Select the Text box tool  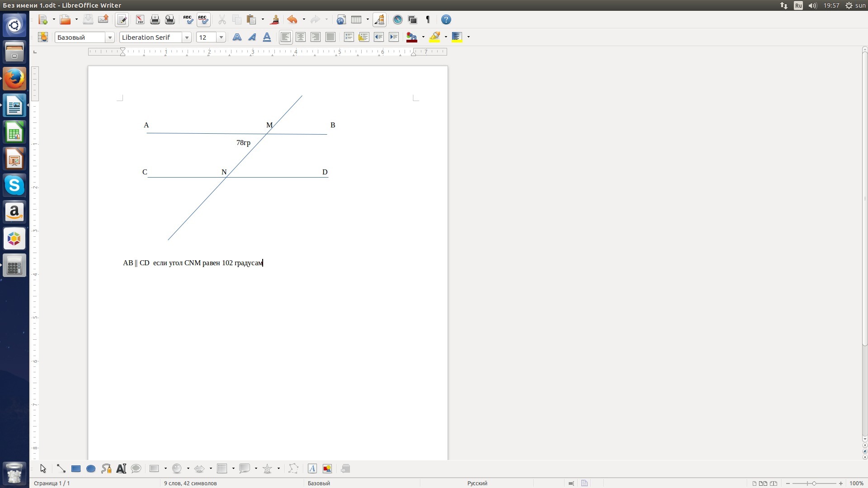pos(121,469)
